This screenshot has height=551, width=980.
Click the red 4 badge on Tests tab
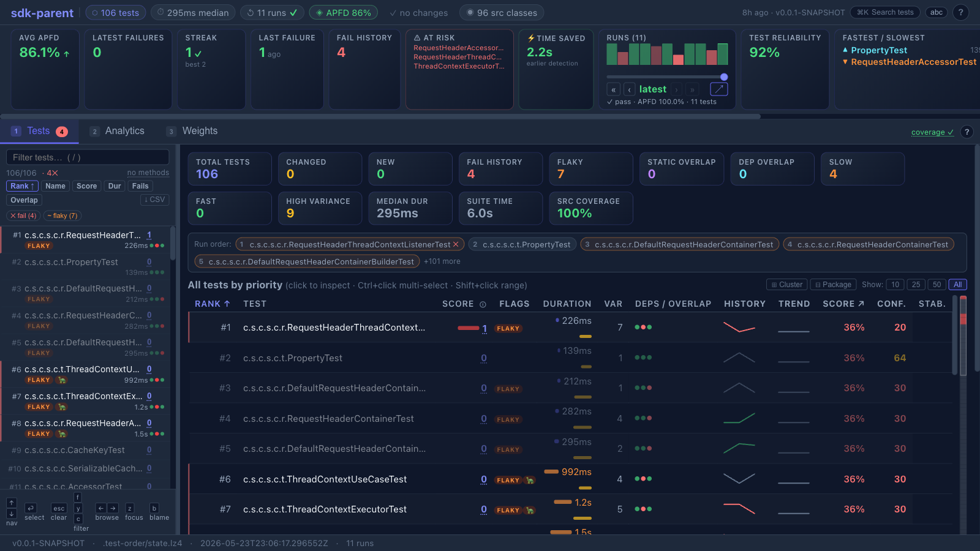point(62,132)
